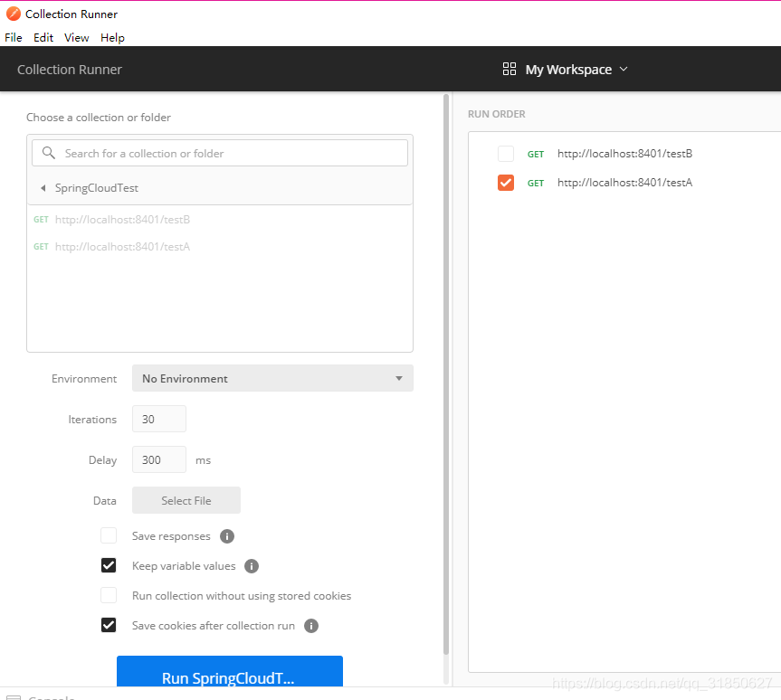Click the testB URL text in Run Order
The image size is (781, 700).
coord(624,154)
